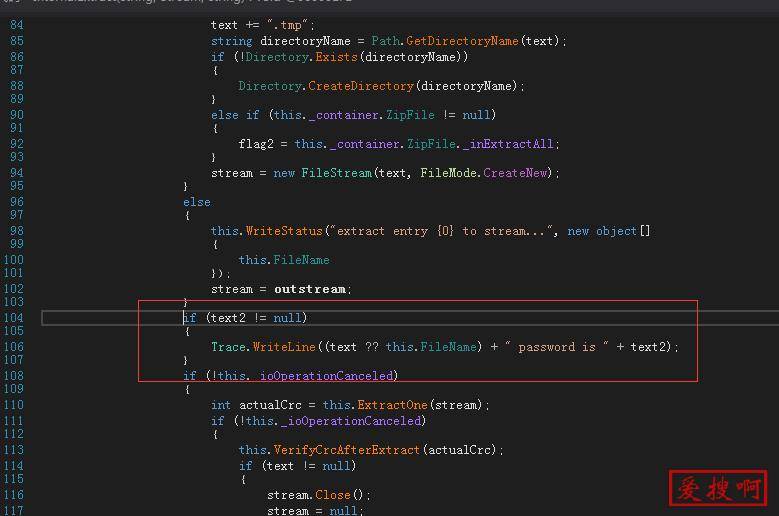Click the Trace.WriteLine method call
The width and height of the screenshot is (779, 516).
pos(246,347)
